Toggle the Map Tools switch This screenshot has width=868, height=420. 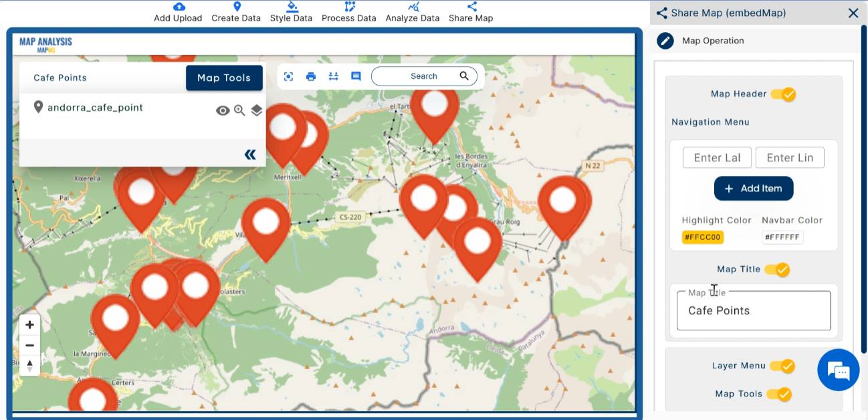click(779, 394)
